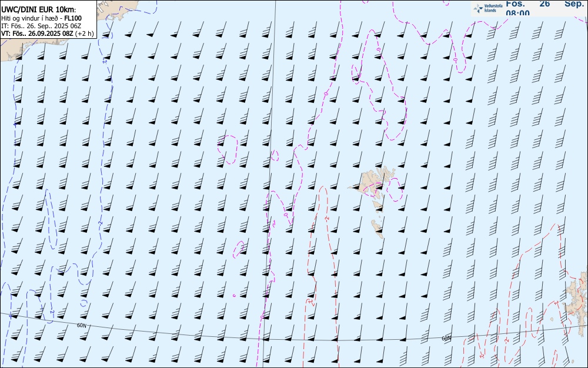Click the Hiti og vindur í hæð line
The height and width of the screenshot is (368, 588).
41,18
